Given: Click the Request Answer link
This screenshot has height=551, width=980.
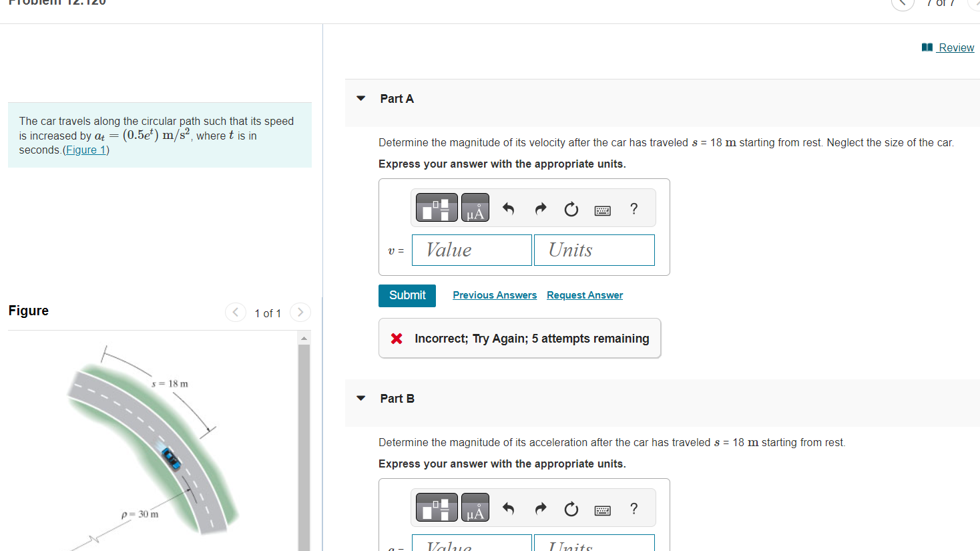Looking at the screenshot, I should point(584,295).
